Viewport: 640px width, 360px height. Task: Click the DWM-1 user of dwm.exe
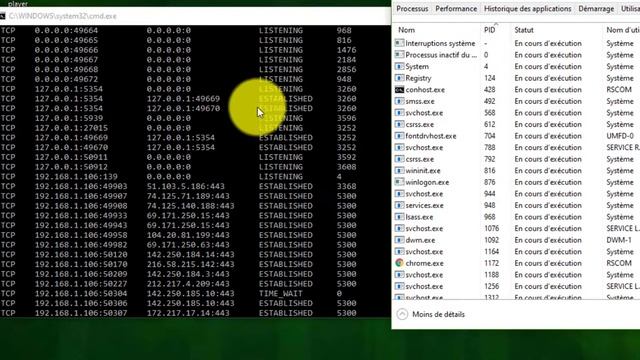coord(619,240)
